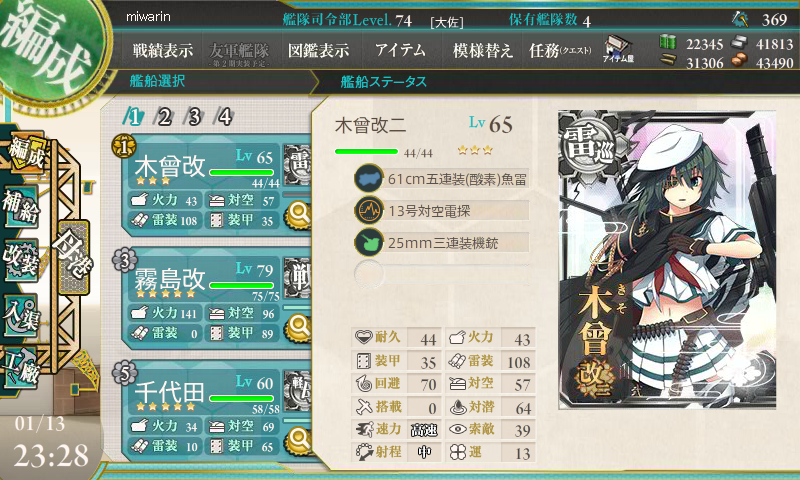Viewport: 800px width, 480px height.
Task: Open the 戦績表示 menu item
Action: pyautogui.click(x=163, y=50)
